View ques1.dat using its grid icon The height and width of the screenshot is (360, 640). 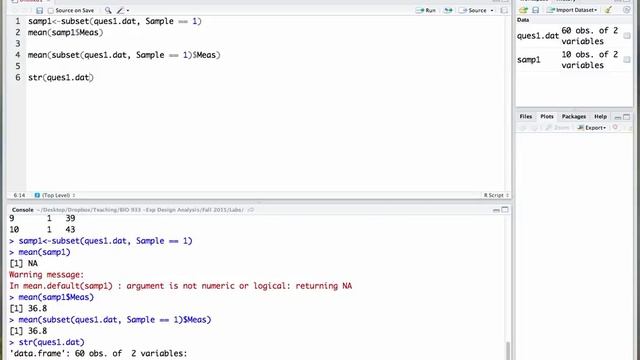(x=627, y=36)
